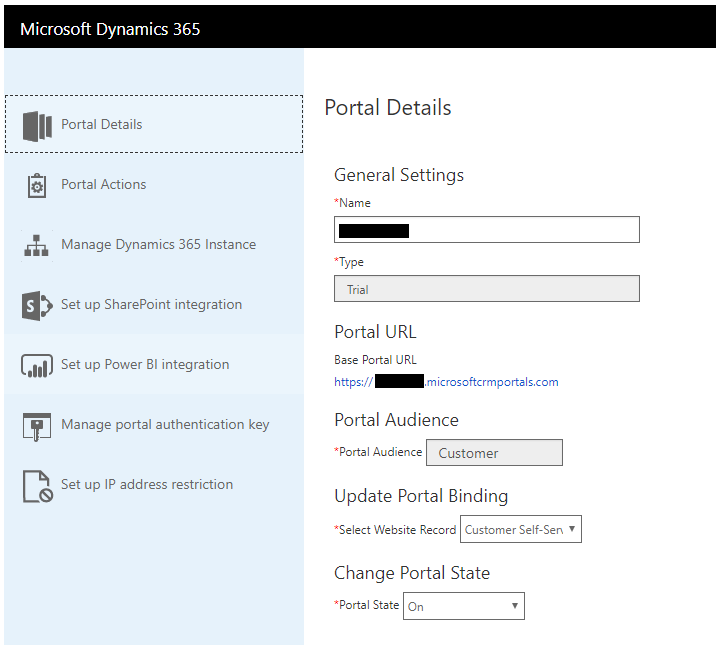This screenshot has width=720, height=645.
Task: Select Manage portal authentication key
Action: [x=154, y=425]
